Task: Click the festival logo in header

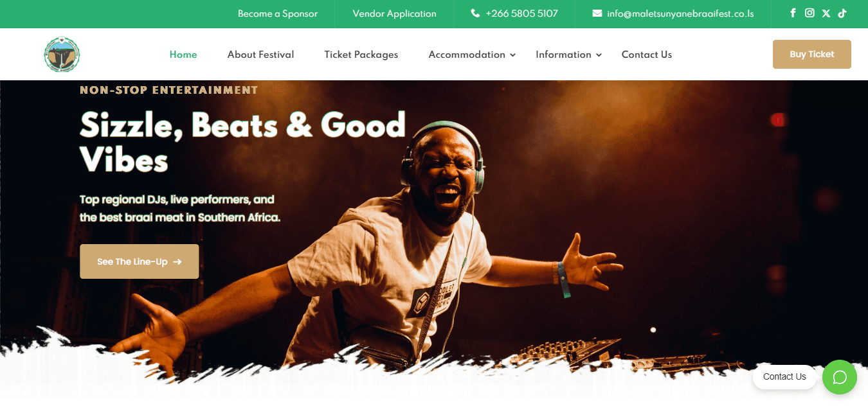Action: 62,55
